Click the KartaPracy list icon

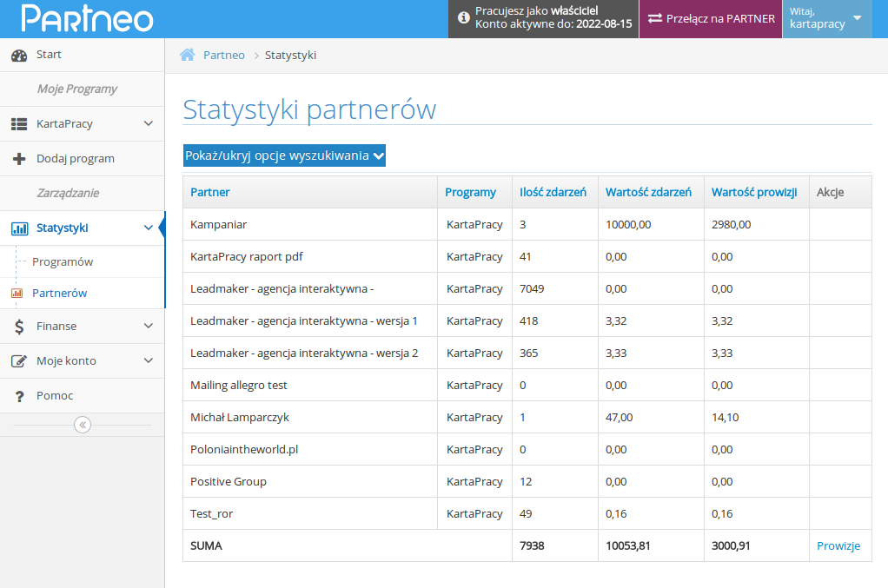pyautogui.click(x=19, y=124)
